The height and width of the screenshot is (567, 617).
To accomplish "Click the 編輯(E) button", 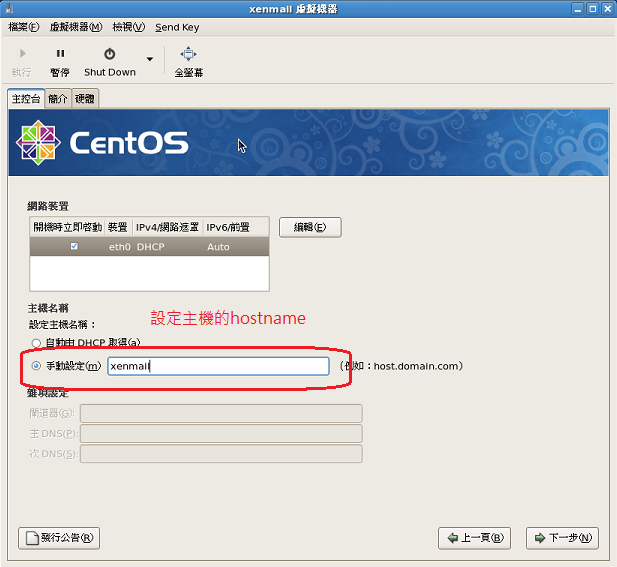I will coord(310,227).
